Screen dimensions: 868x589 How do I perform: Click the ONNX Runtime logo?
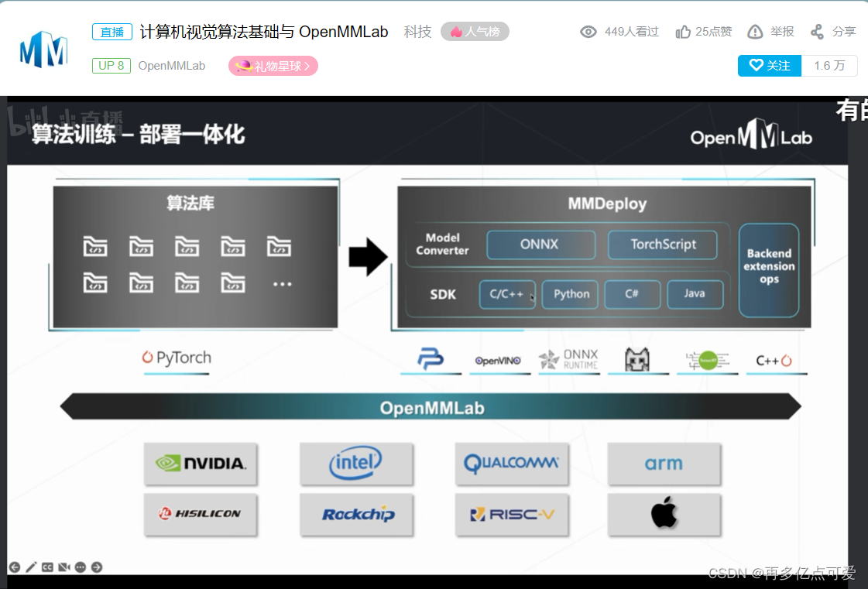[x=568, y=359]
